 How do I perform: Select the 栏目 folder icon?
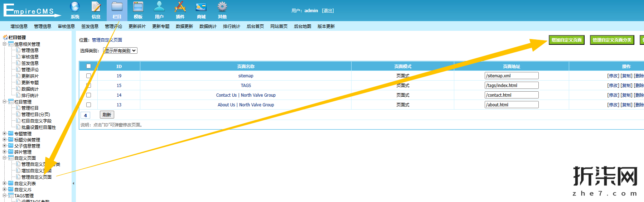(117, 7)
